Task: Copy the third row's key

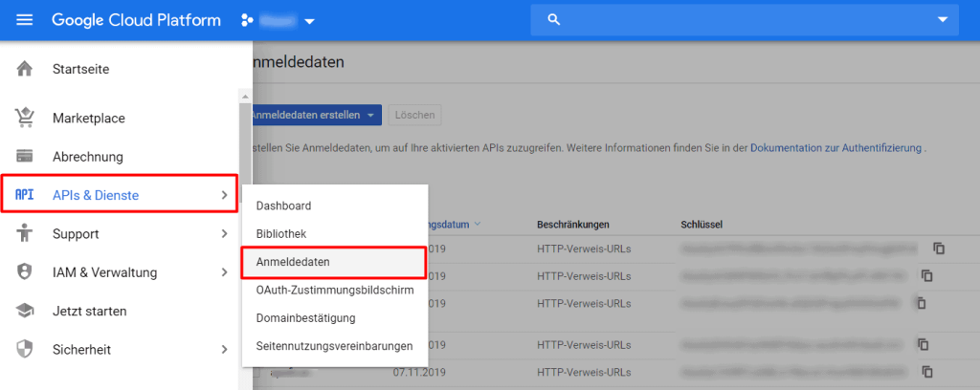Action: coord(921,303)
